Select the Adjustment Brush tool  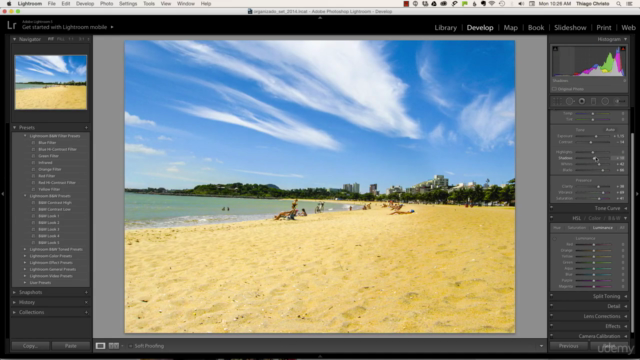pyautogui.click(x=620, y=101)
